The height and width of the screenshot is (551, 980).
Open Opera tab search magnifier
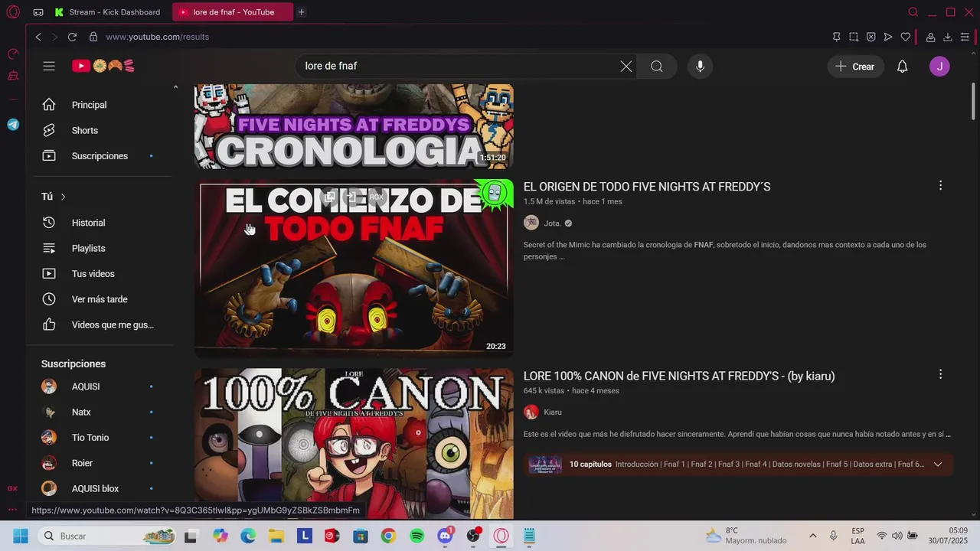(x=913, y=12)
